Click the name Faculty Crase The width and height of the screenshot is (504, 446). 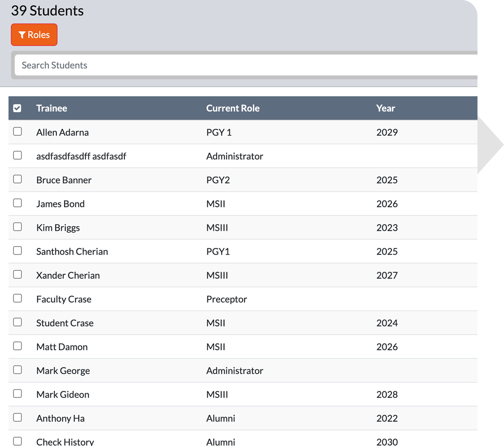64,299
